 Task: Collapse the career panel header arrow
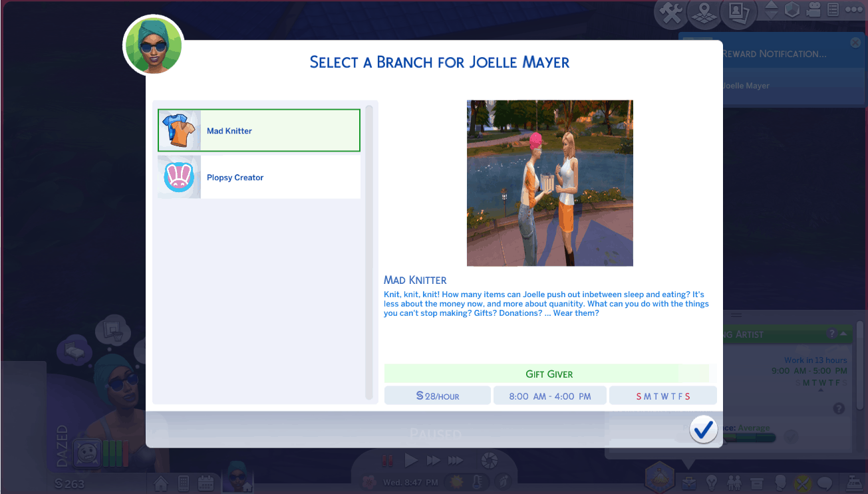[x=843, y=334]
